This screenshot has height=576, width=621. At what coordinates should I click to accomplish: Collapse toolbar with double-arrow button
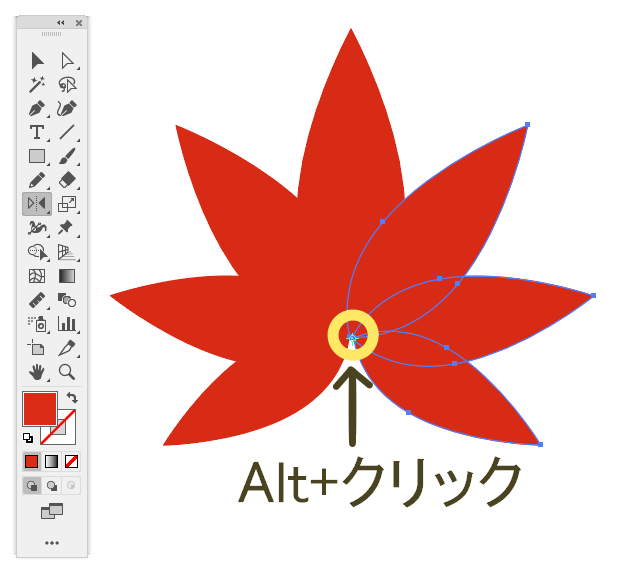61,23
